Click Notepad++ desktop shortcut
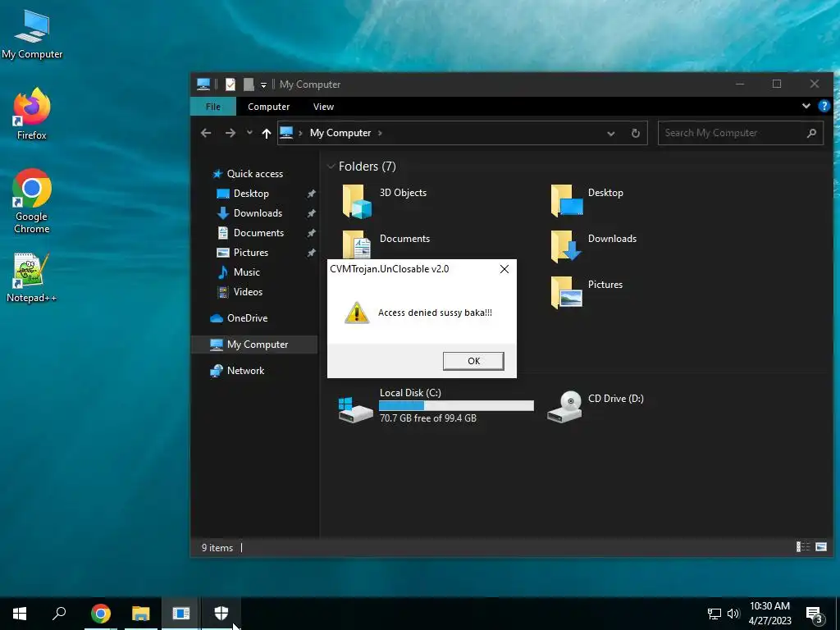This screenshot has width=840, height=630. pos(32,277)
